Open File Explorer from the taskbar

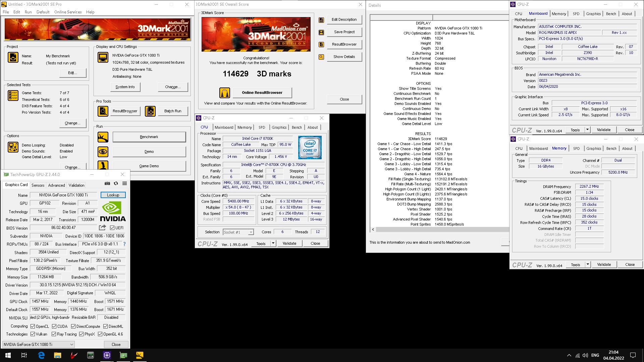[58, 355]
